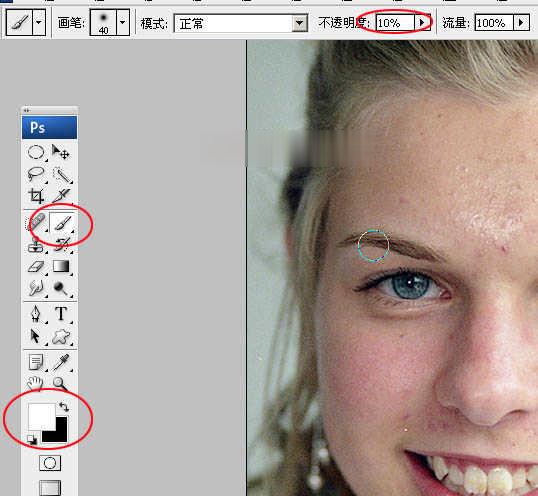Activate the Magic Wand tool

coord(62,175)
